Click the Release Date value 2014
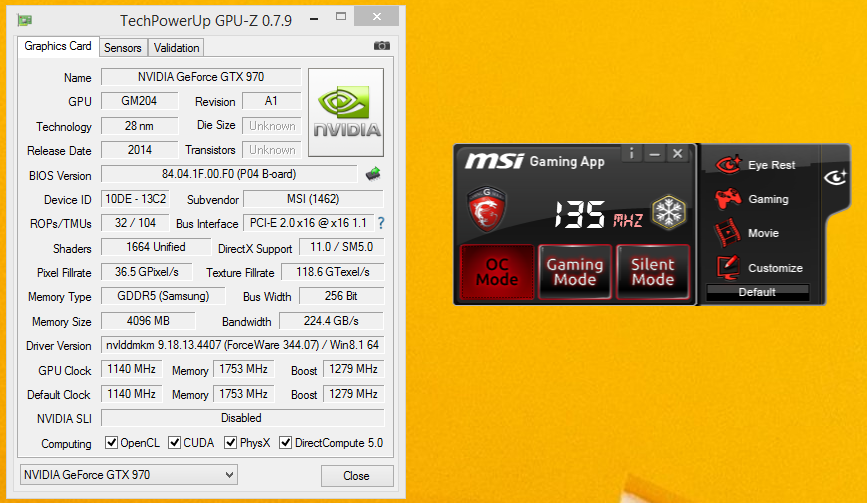 (139, 150)
